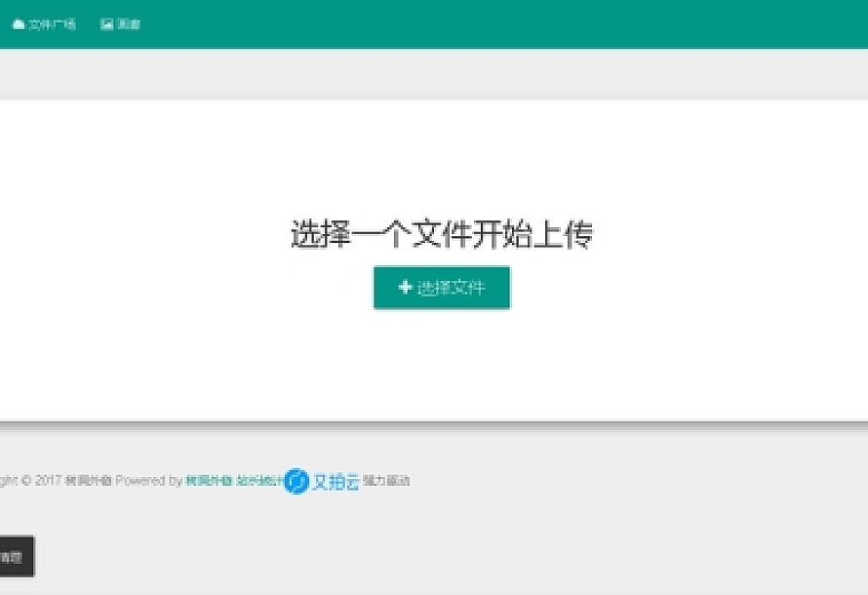Click the plus icon on the upload button
868x595 pixels.
point(405,288)
